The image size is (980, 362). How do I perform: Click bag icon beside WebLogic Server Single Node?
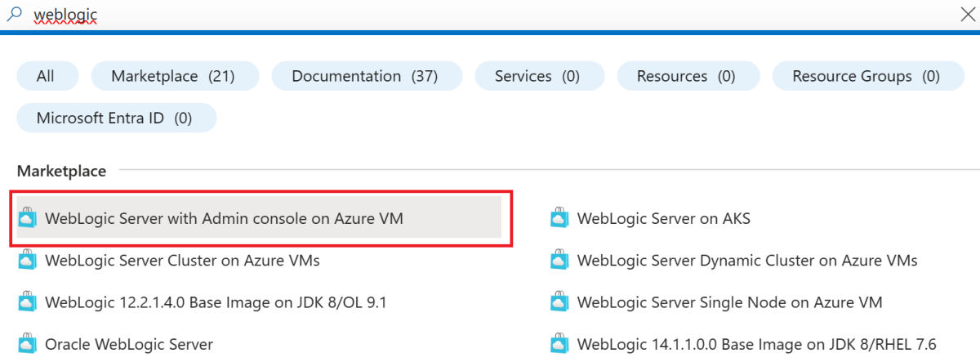559,302
